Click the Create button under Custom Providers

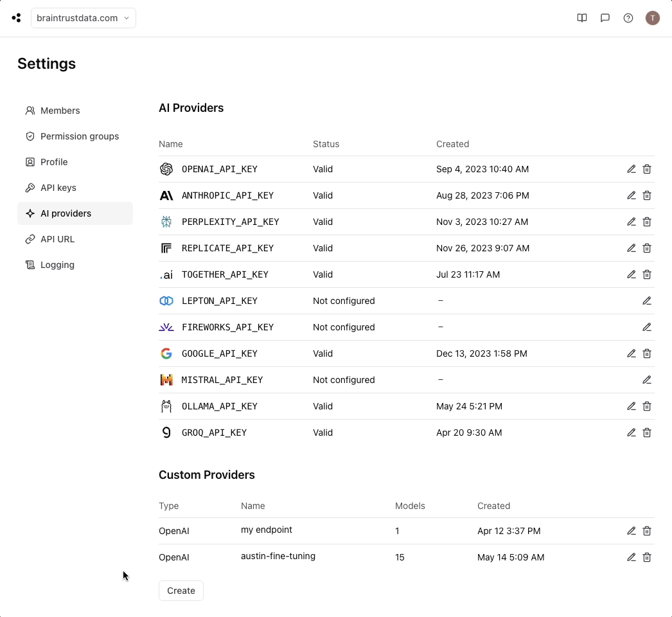pyautogui.click(x=181, y=591)
